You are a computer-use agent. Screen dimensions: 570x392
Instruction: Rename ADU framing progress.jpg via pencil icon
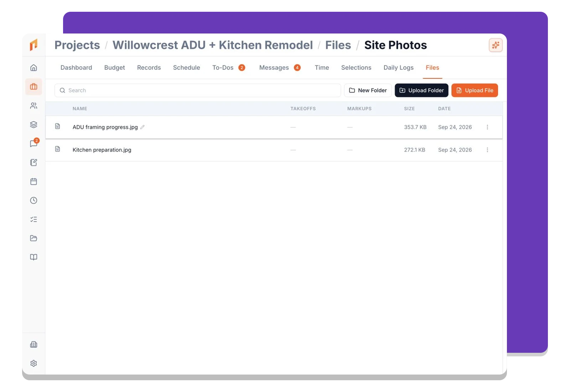(x=142, y=127)
